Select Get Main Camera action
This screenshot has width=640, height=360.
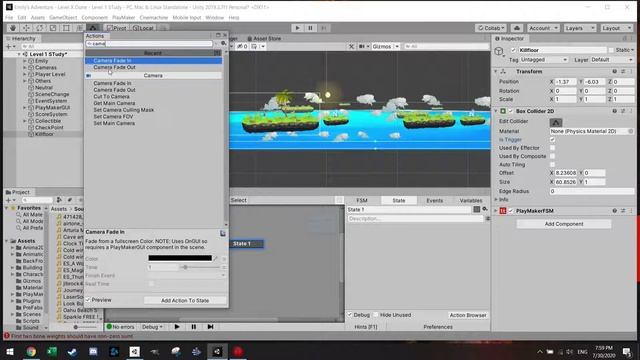[114, 103]
